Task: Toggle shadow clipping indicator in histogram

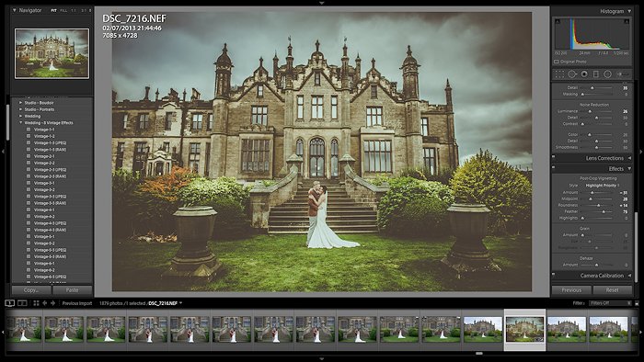Action: (558, 21)
